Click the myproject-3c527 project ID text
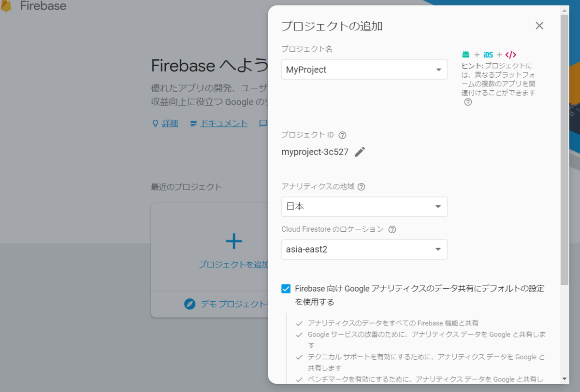Image resolution: width=580 pixels, height=392 pixels. (315, 152)
